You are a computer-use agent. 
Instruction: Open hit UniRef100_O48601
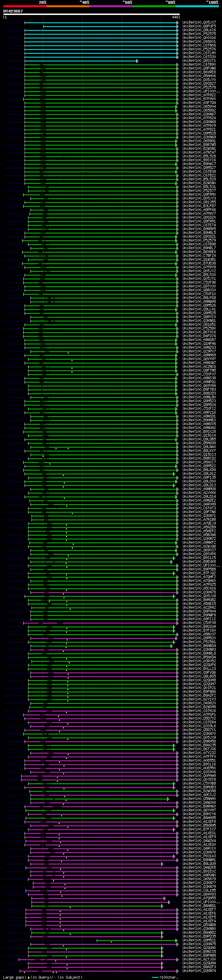point(199,41)
